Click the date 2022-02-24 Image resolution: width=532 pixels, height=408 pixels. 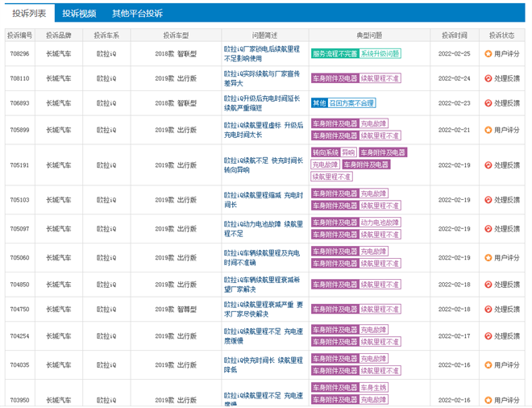pyautogui.click(x=455, y=78)
